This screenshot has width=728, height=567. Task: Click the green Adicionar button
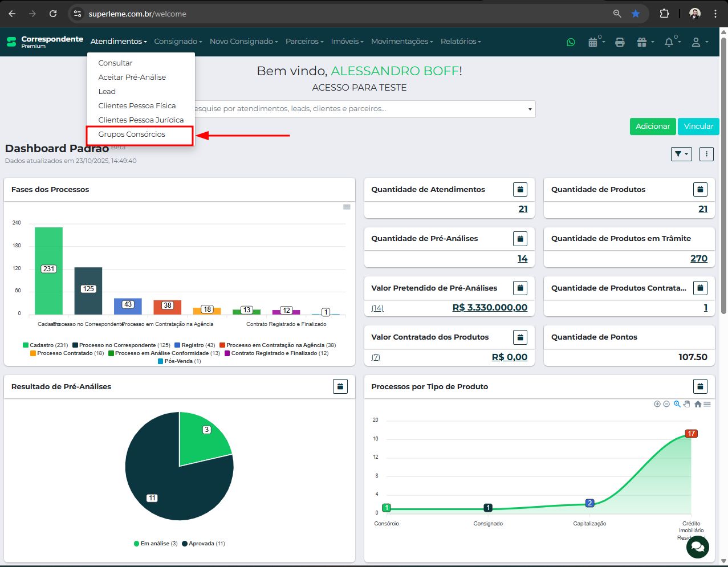point(653,127)
